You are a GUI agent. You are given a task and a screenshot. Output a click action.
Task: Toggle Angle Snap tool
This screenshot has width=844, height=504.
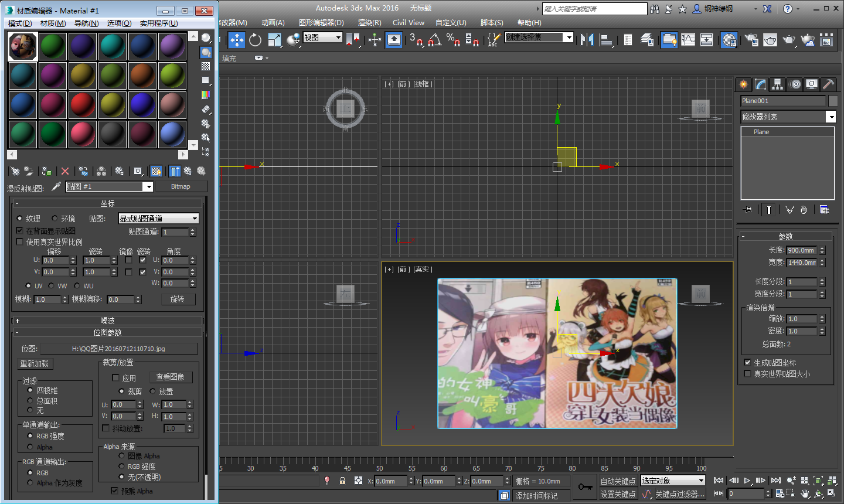click(x=434, y=40)
